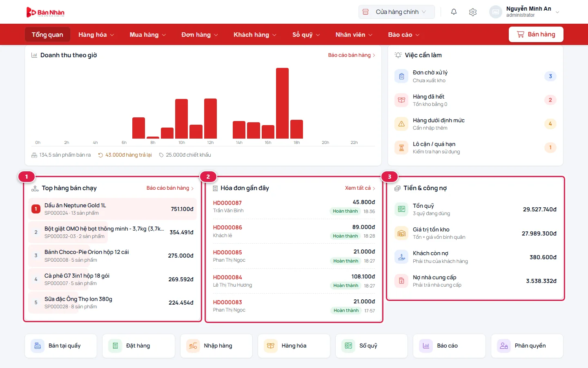
Task: Click the Hàng đã hết box icon
Action: coord(401,100)
